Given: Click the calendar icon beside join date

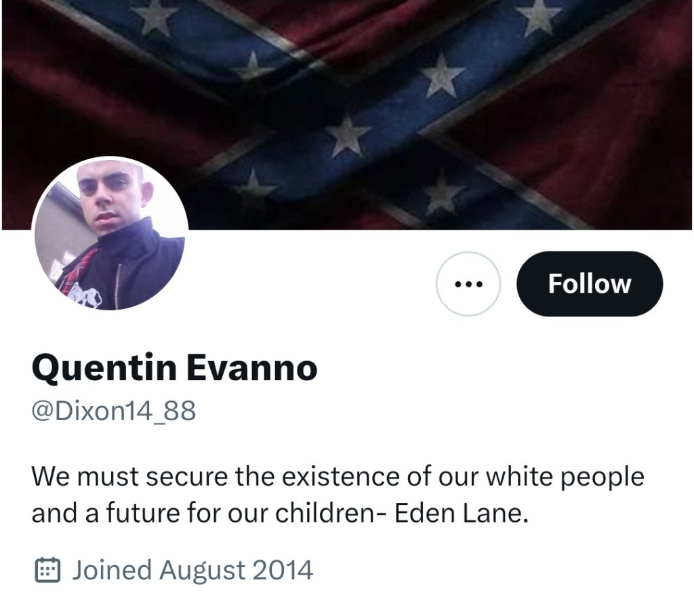Looking at the screenshot, I should pyautogui.click(x=48, y=570).
